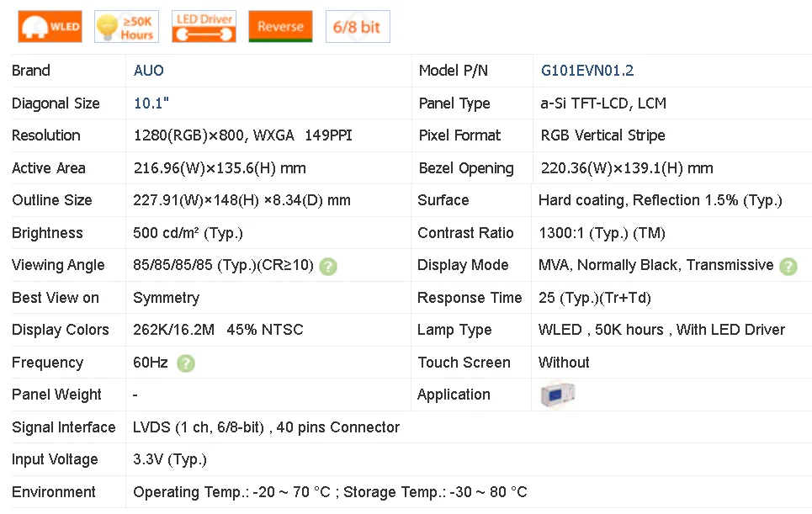
Task: Click the Symmetry value for Best View on
Action: (167, 298)
